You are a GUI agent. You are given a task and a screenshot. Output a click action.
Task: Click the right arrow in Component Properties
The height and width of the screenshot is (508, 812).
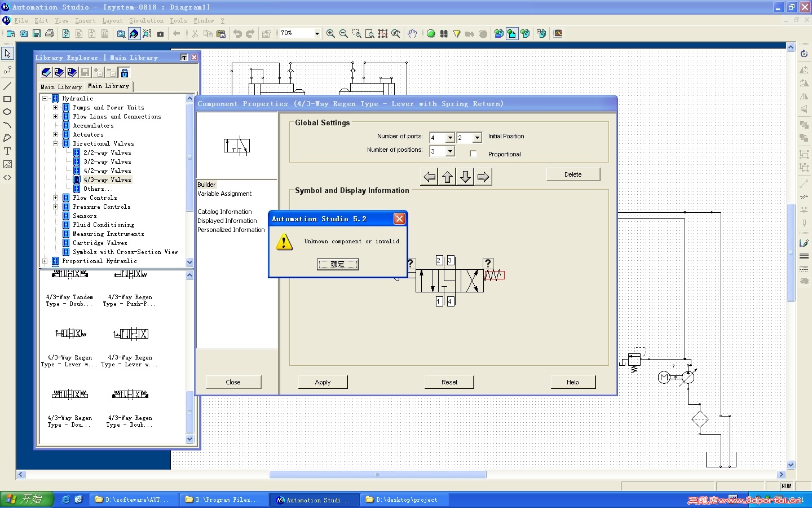(x=483, y=177)
